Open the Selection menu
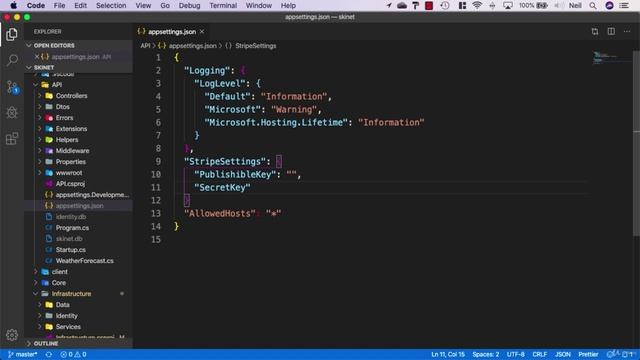The width and height of the screenshot is (640, 360). (x=111, y=6)
